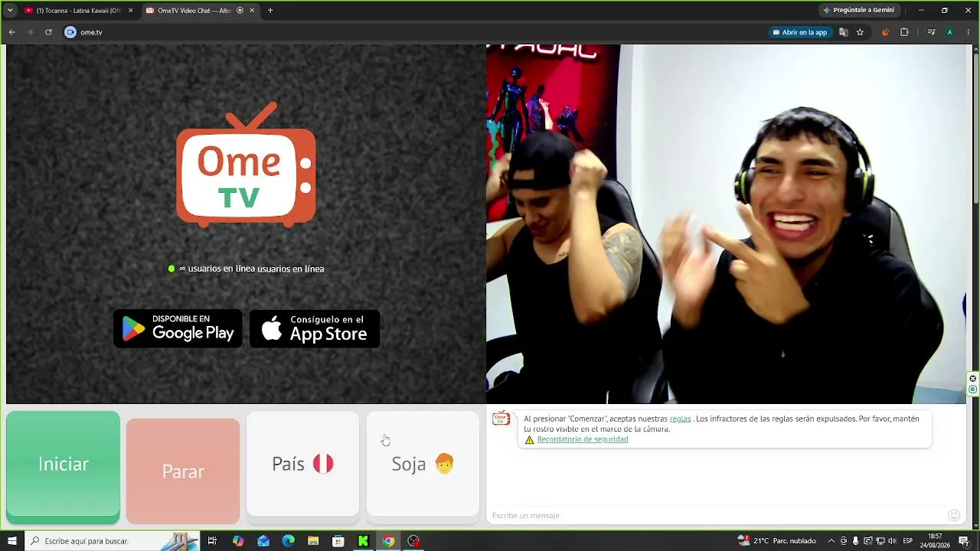The image size is (980, 551).
Task: Click 'Abrir en la app' button
Action: point(800,32)
